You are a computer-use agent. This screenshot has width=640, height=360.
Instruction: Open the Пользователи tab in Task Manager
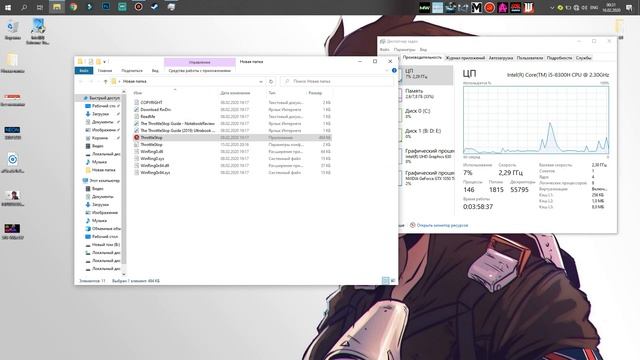530,58
